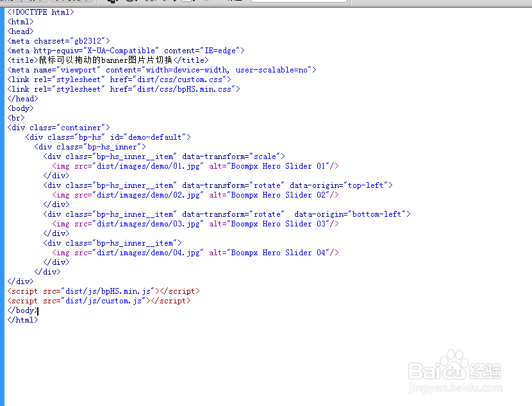
Task: Click the data-origin="bottom-left" div line
Action: pos(227,214)
